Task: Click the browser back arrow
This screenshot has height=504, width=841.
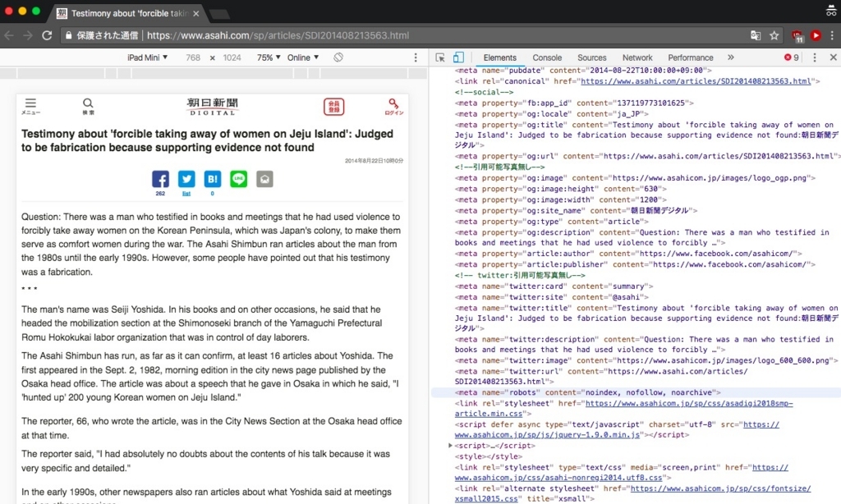Action: pos(9,35)
